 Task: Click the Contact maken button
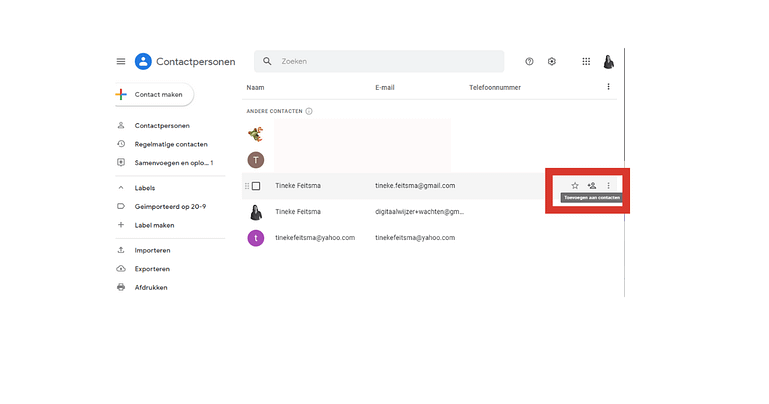coord(154,94)
